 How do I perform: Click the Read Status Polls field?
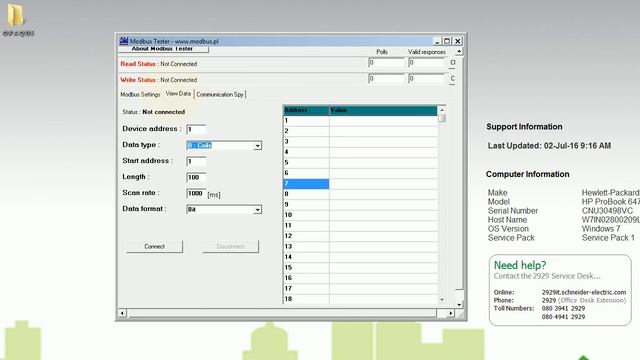386,62
